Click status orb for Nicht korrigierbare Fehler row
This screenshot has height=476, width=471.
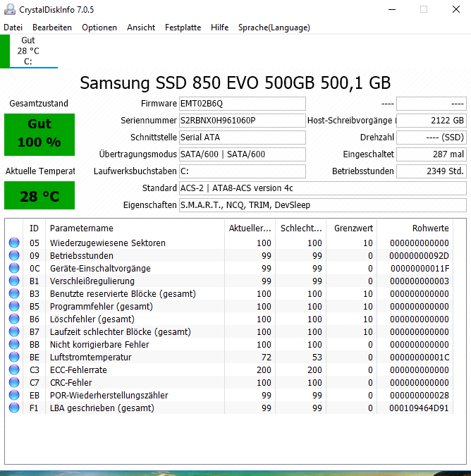[x=14, y=345]
